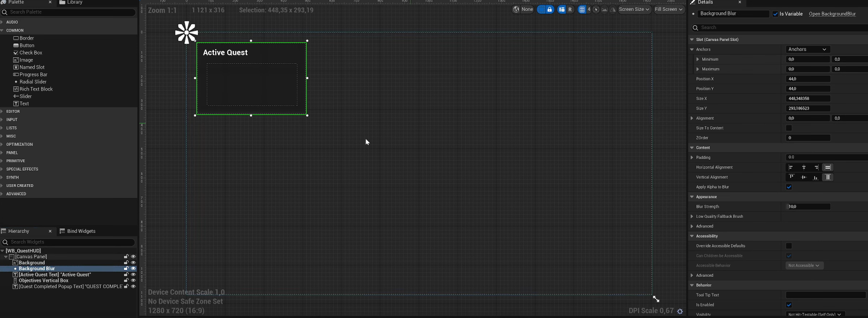Open the Screen Size dropdown
868x318 pixels.
pyautogui.click(x=634, y=10)
